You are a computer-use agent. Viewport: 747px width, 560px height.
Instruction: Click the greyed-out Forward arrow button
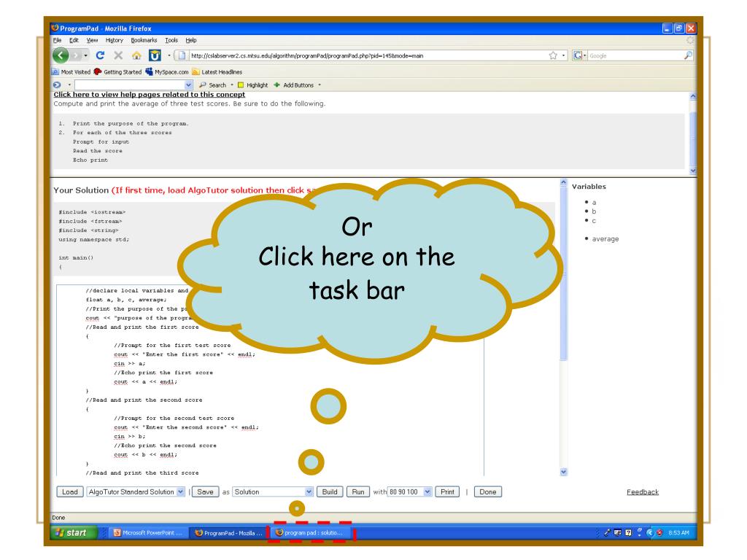(76, 55)
